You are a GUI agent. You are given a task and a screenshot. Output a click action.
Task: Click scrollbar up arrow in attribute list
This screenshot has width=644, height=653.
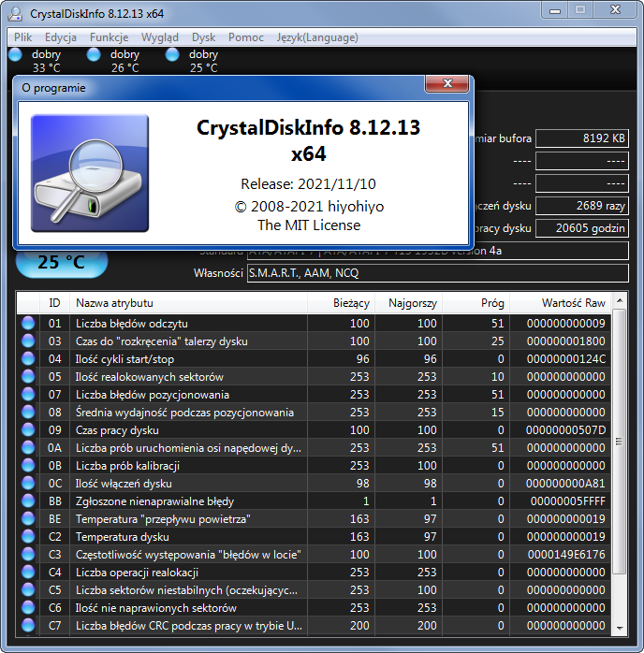click(620, 300)
